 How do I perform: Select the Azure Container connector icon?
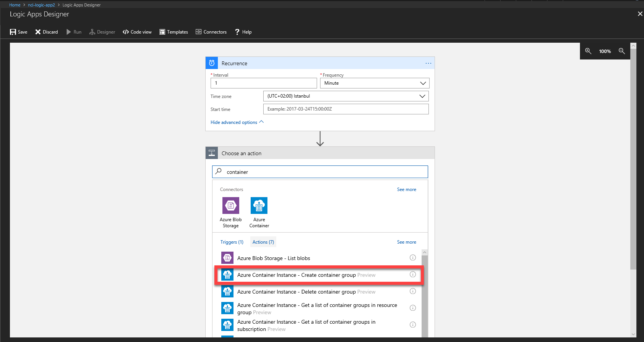point(259,206)
